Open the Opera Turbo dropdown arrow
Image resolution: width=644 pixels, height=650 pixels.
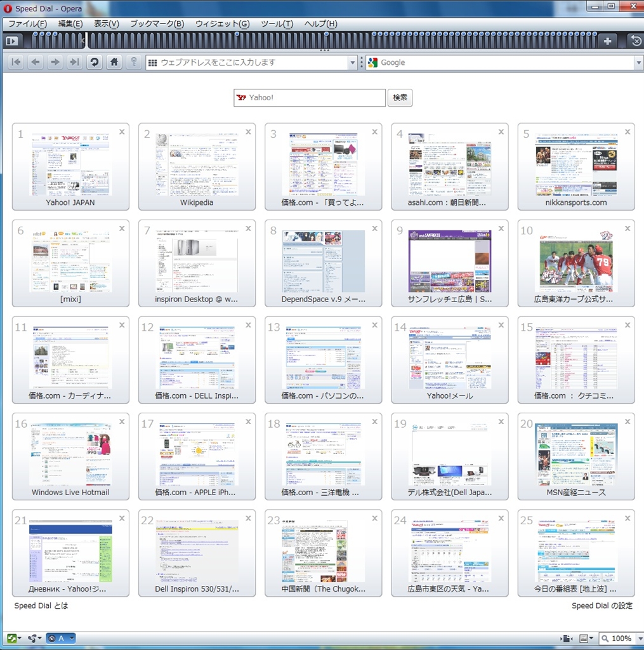(72, 639)
